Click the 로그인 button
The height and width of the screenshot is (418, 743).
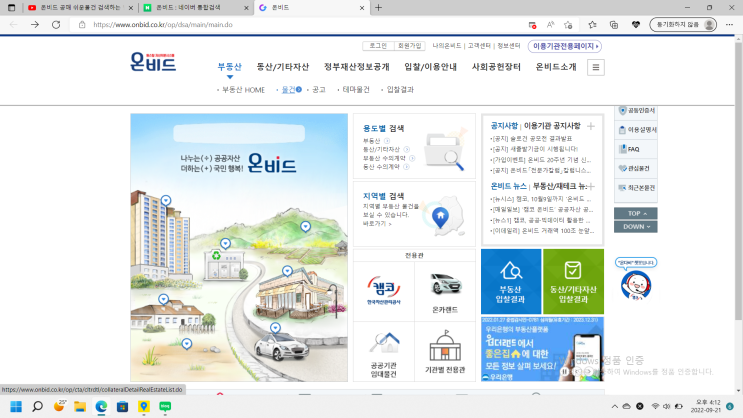378,45
